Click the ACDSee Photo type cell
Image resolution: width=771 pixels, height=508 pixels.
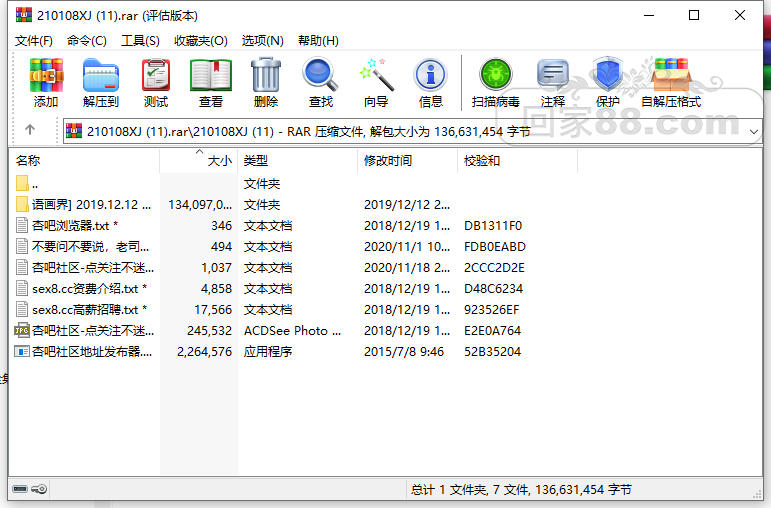click(x=293, y=330)
